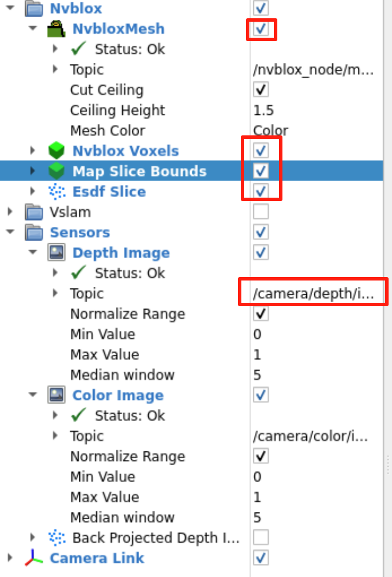This screenshot has width=392, height=577.
Task: Enable Back Projected Depth display checkbox
Action: click(x=261, y=538)
